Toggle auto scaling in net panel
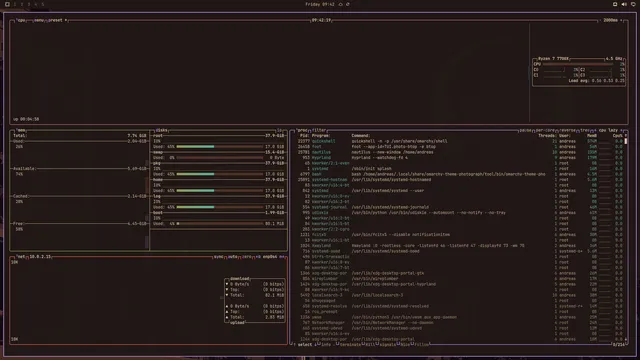Screen dimensions: 640x360 pyautogui.click(x=233, y=257)
